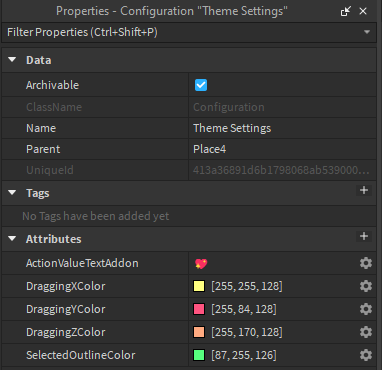Add a new attribute with plus icon
The image size is (382, 370).
tap(364, 236)
